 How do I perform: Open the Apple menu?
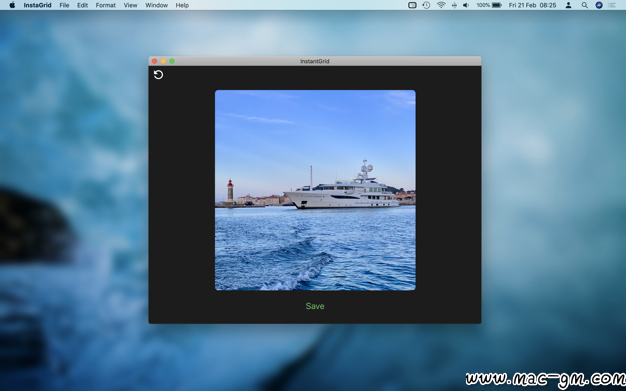click(x=12, y=5)
